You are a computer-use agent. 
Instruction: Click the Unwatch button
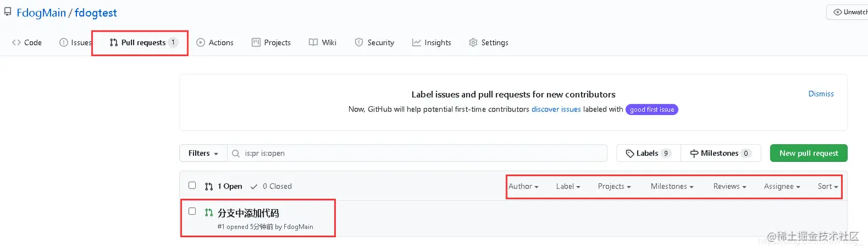[847, 12]
